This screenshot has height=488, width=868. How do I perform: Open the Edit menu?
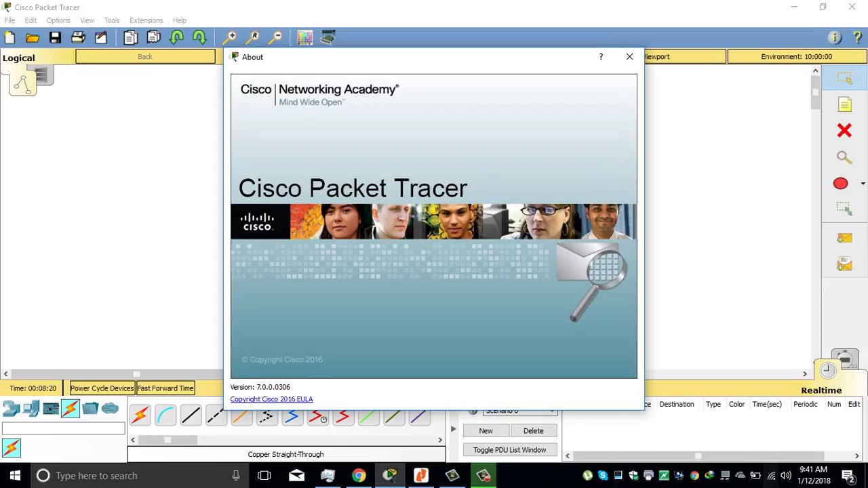click(x=31, y=20)
